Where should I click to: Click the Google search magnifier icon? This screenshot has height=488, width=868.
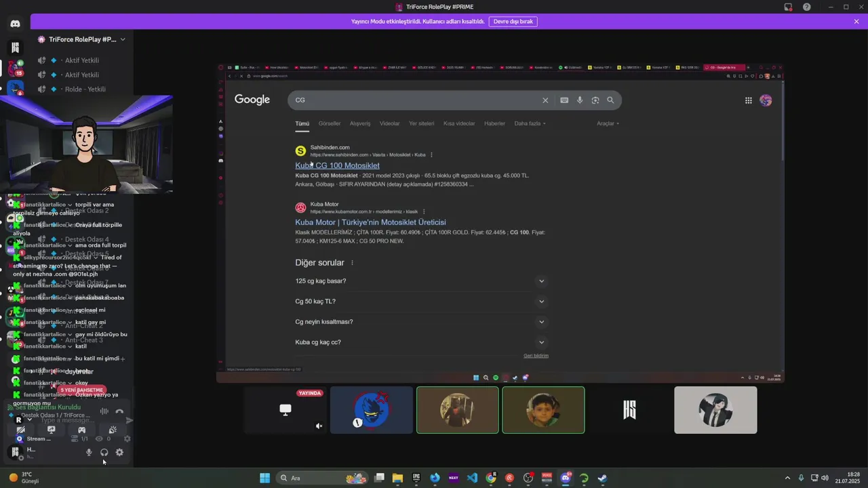pyautogui.click(x=610, y=100)
